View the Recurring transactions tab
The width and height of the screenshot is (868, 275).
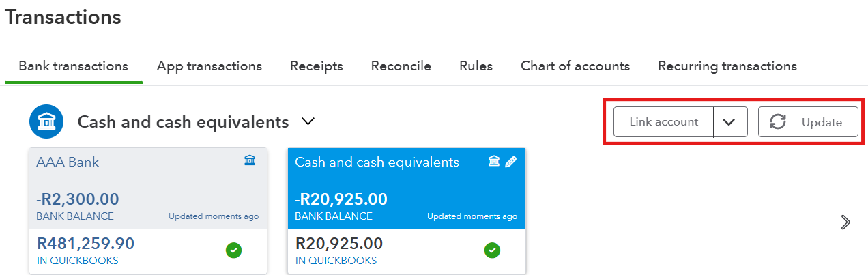(727, 66)
